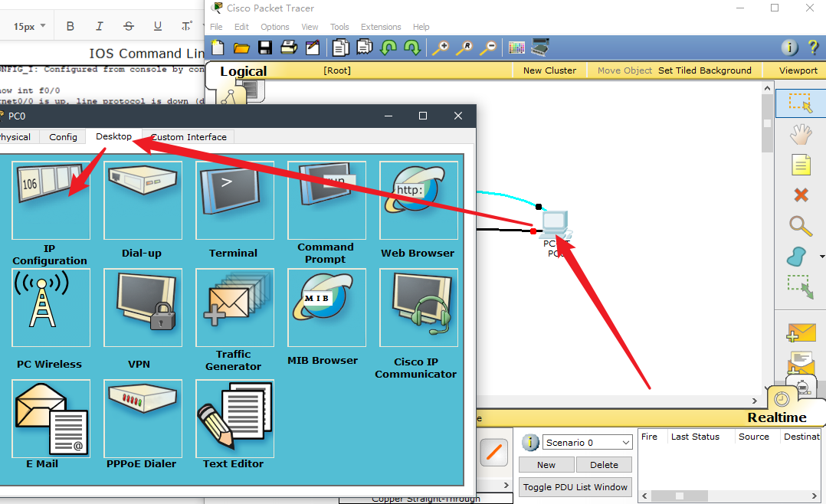Toggle bold formatting in editor
826x504 pixels.
pyautogui.click(x=70, y=26)
